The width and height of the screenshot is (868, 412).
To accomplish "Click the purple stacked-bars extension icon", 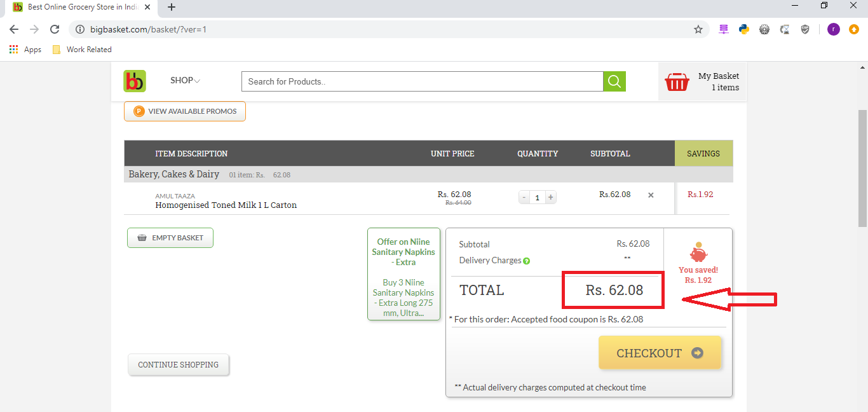I will click(724, 29).
